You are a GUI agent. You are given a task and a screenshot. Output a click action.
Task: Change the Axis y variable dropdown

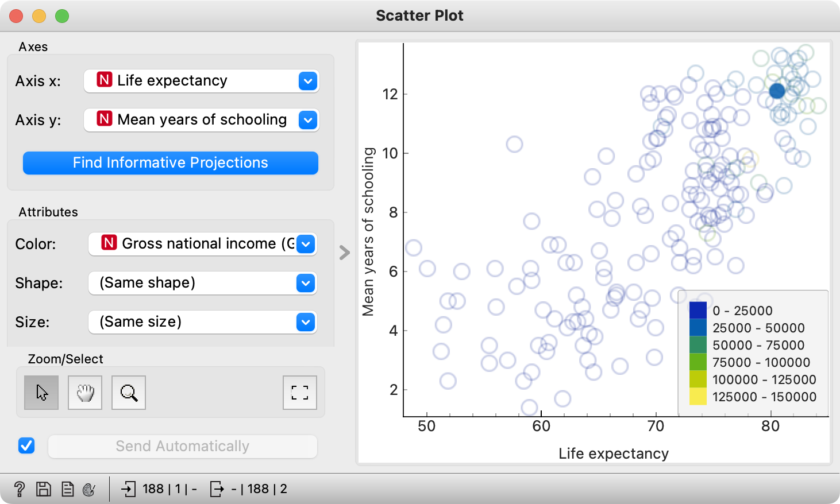click(x=307, y=120)
